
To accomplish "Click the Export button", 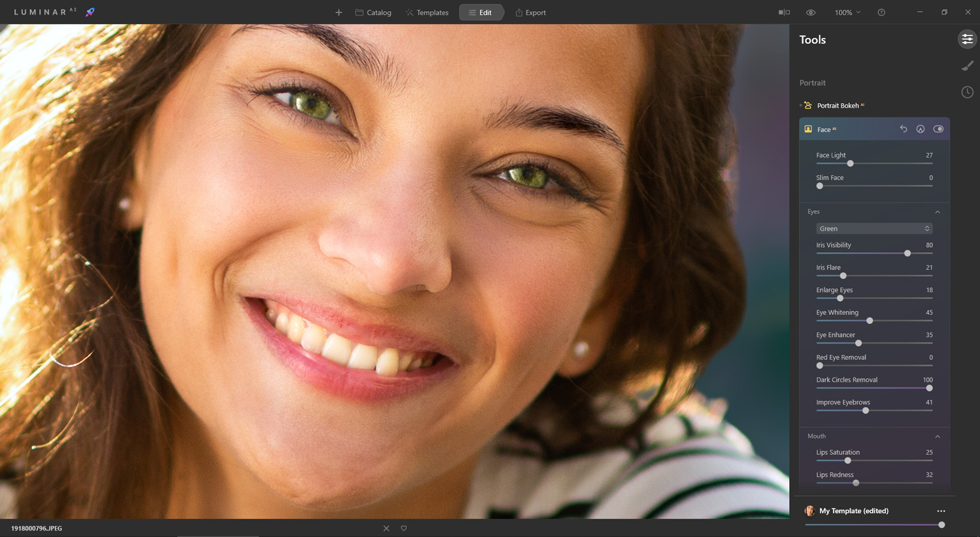I will pyautogui.click(x=531, y=12).
